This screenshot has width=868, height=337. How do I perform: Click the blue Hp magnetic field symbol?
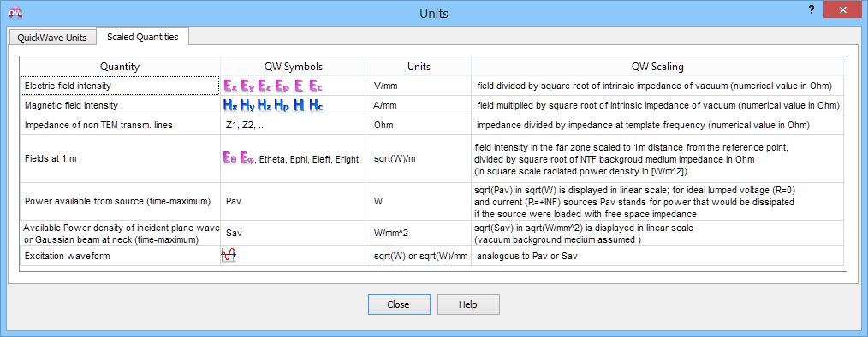[282, 105]
